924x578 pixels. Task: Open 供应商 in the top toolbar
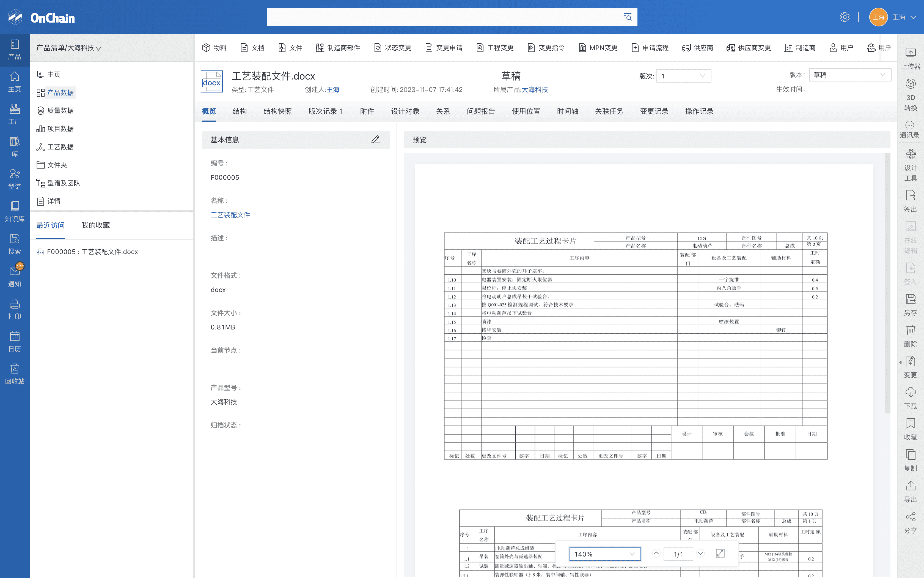[x=698, y=48]
